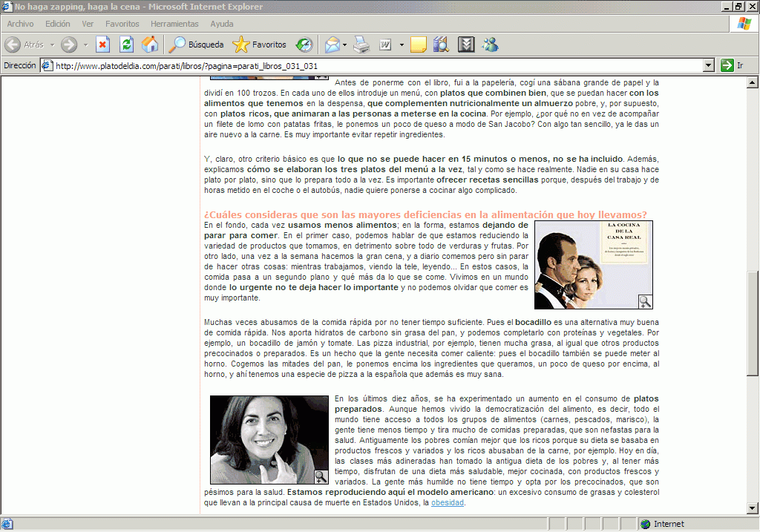Click the Forward navigation arrow
This screenshot has width=760, height=532.
pyautogui.click(x=69, y=45)
